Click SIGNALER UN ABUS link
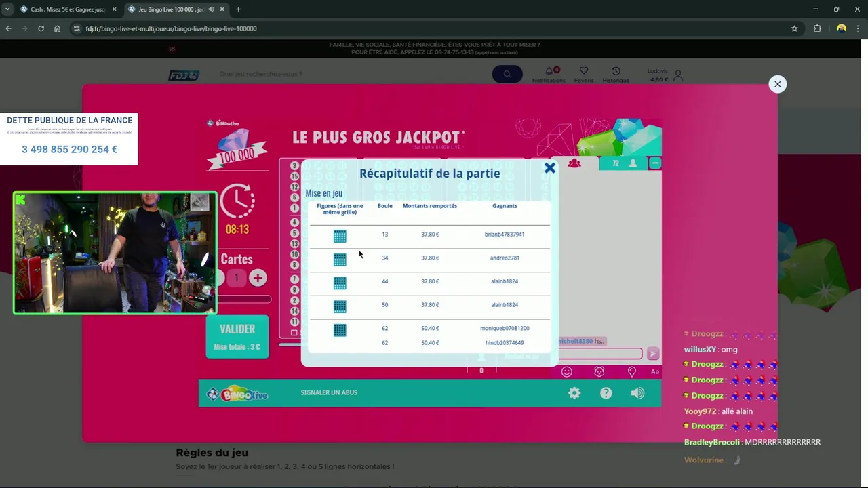This screenshot has width=868, height=488. (329, 392)
